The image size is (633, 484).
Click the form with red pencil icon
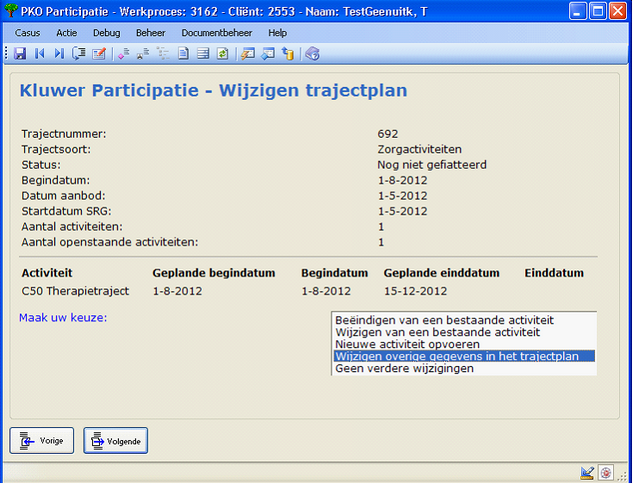coord(99,54)
